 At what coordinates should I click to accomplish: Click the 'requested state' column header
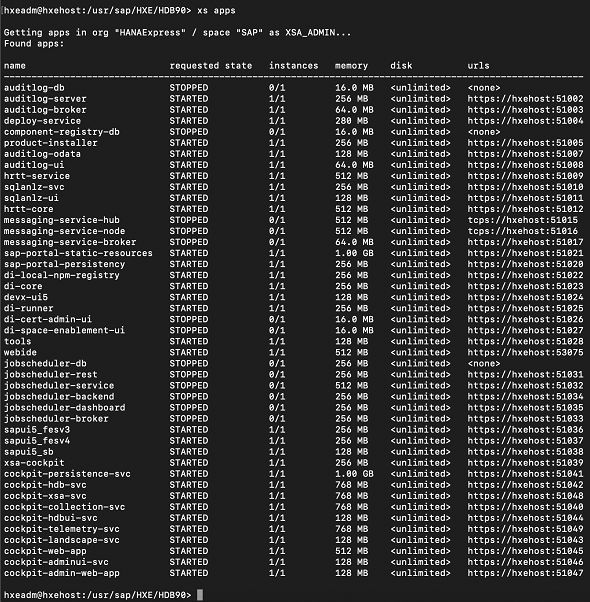tap(211, 66)
